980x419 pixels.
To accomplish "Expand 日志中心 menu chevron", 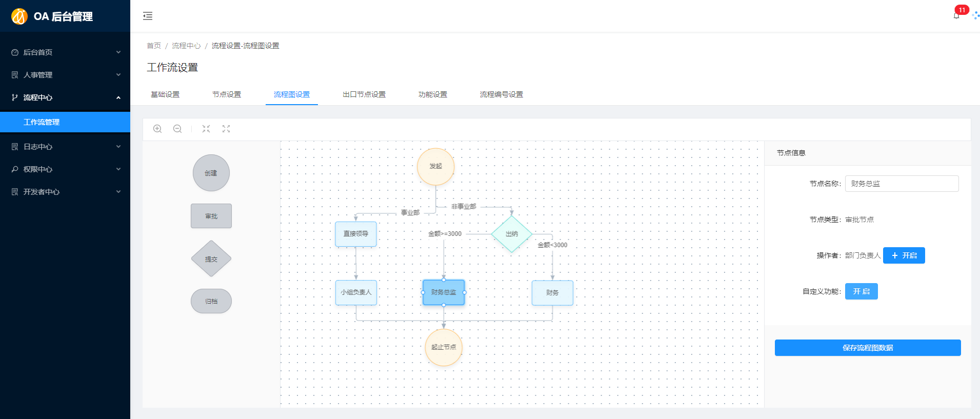I will tap(118, 147).
